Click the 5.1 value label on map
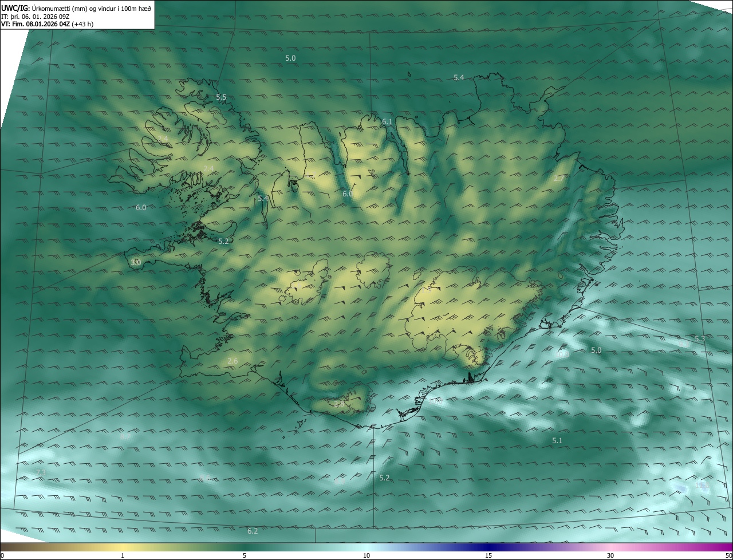Viewport: 733px width, 560px height. (x=557, y=440)
